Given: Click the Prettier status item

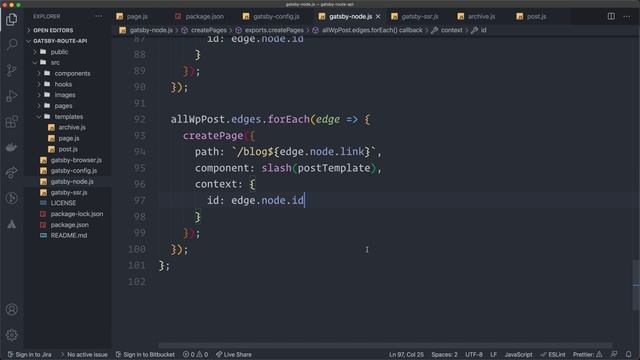Looking at the screenshot, I should [x=587, y=354].
